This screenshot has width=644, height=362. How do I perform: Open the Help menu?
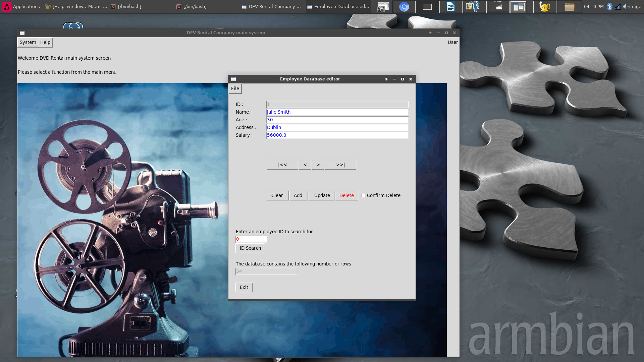[45, 42]
